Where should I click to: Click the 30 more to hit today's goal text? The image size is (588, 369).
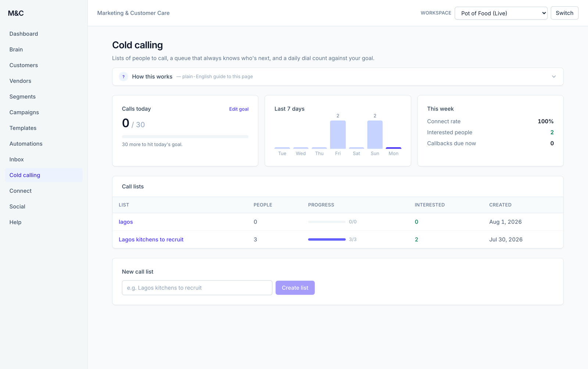click(x=152, y=144)
